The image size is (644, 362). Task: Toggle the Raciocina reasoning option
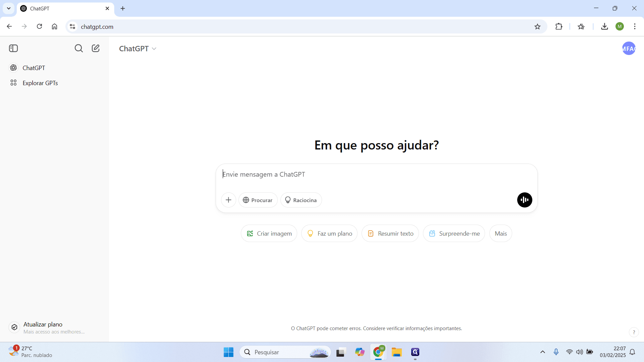(x=301, y=200)
